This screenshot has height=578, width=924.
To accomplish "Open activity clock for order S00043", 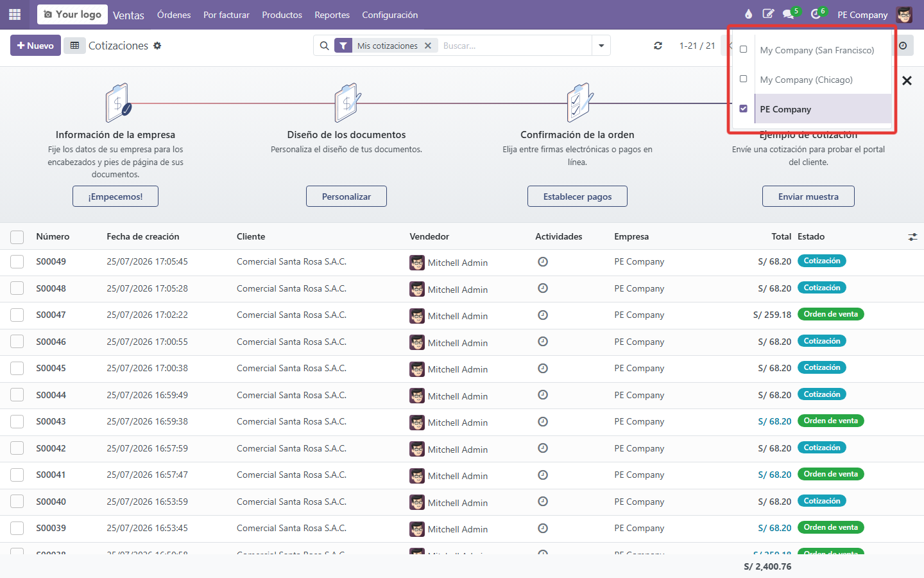I will coord(543,422).
